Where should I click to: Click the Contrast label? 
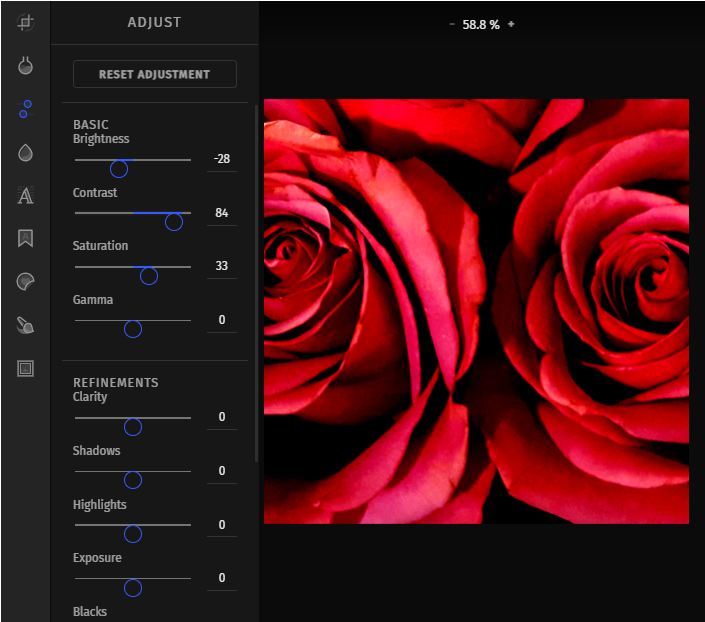coord(95,192)
